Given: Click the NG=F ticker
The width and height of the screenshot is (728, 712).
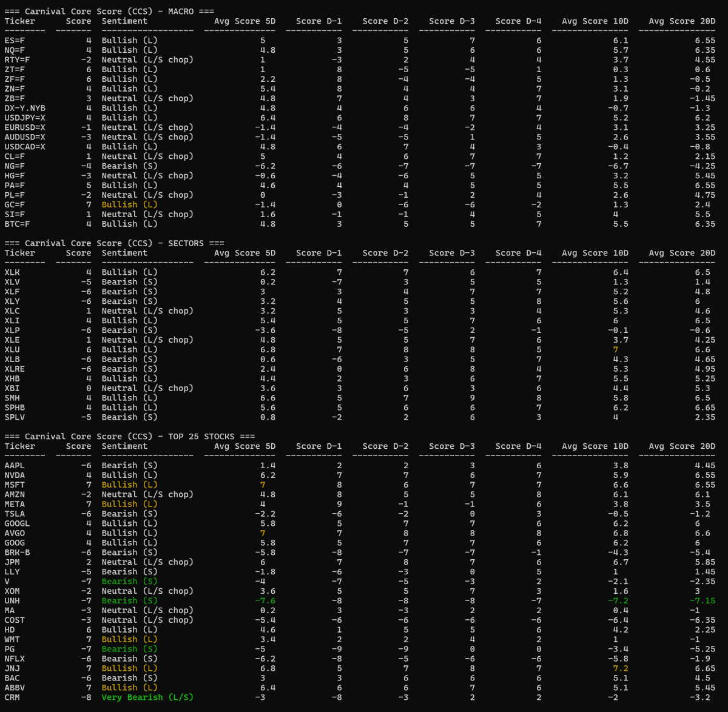Looking at the screenshot, I should [x=15, y=166].
